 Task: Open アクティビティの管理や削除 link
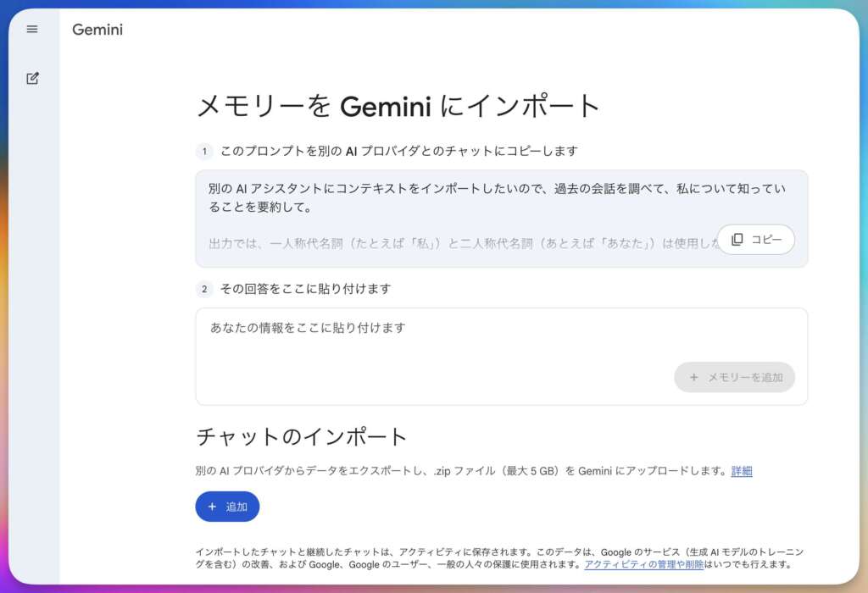(x=644, y=564)
